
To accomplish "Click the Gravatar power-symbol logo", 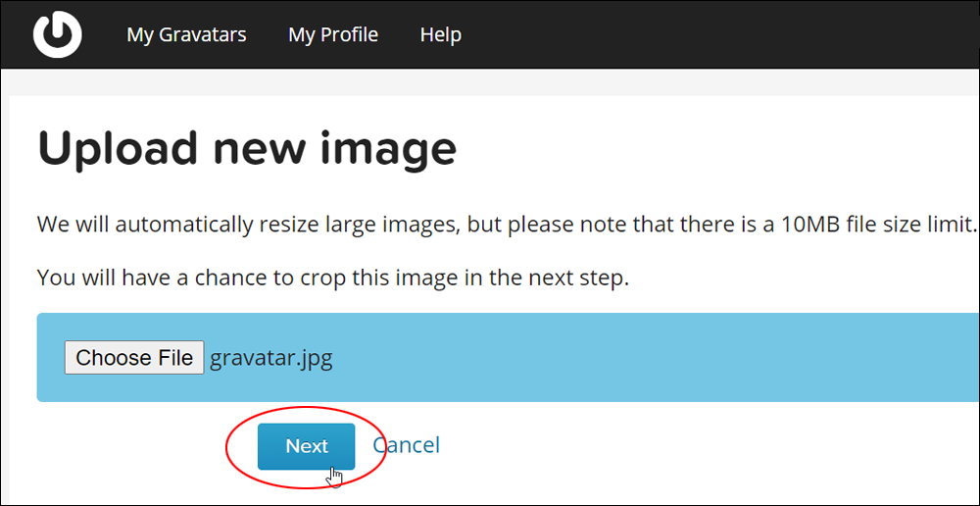I will [57, 34].
